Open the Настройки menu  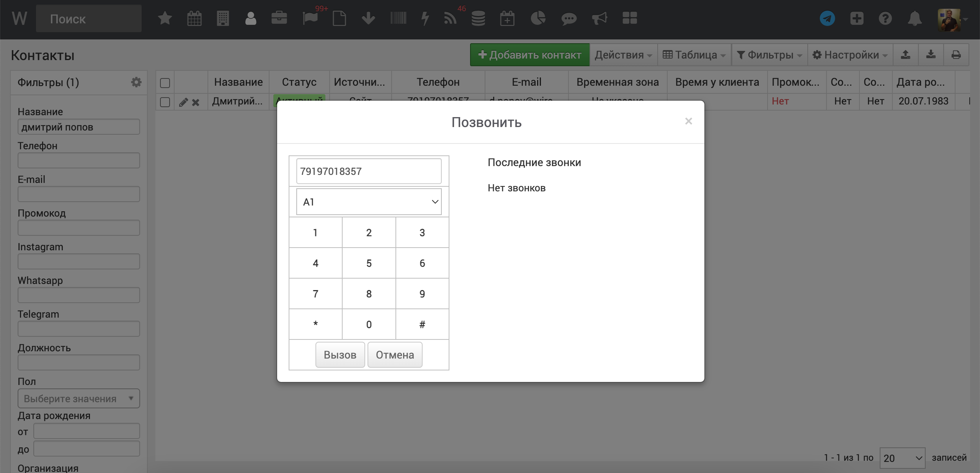(x=850, y=55)
